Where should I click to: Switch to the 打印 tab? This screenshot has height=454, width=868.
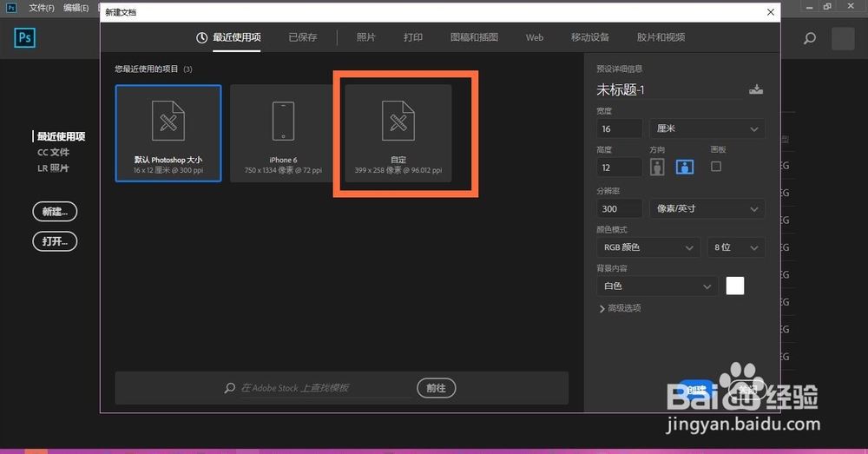pyautogui.click(x=413, y=37)
